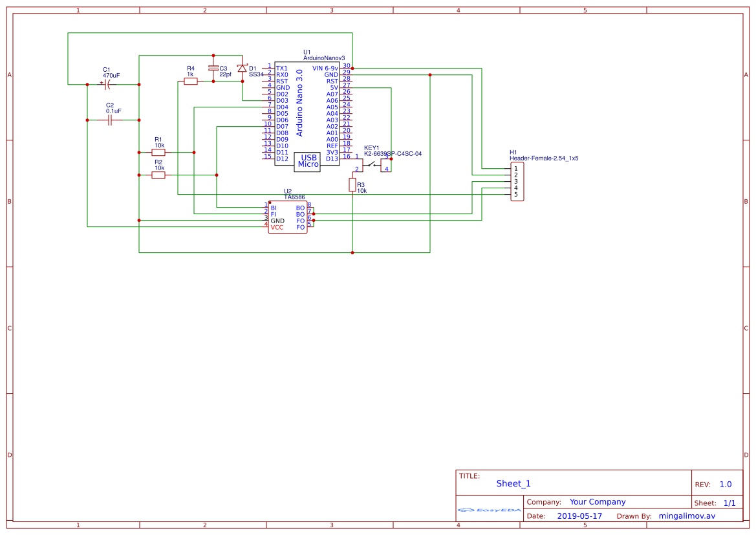
Task: Click the A00 pin label
Action: point(332,140)
